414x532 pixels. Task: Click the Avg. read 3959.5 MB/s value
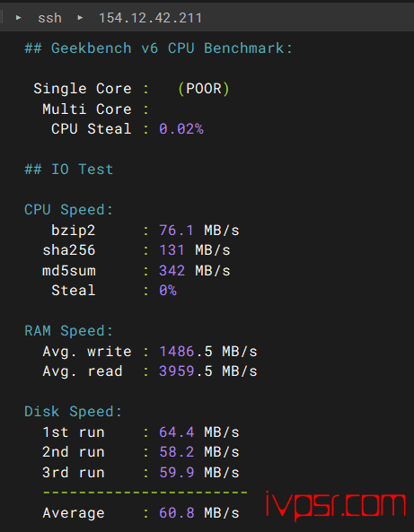click(x=207, y=371)
